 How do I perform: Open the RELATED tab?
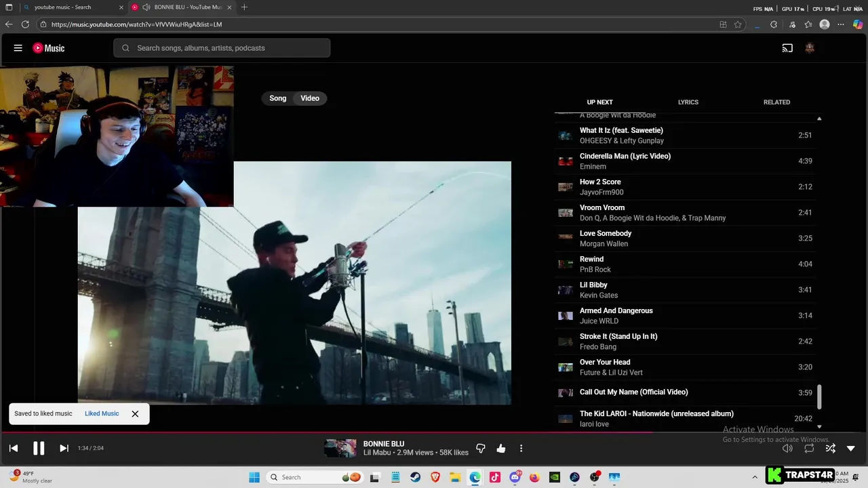776,102
